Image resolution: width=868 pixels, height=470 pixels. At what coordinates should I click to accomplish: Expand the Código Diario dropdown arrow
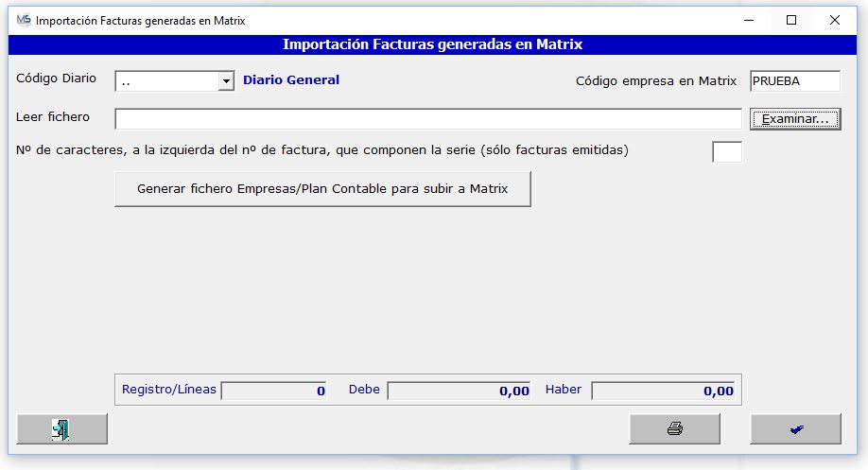pos(226,81)
